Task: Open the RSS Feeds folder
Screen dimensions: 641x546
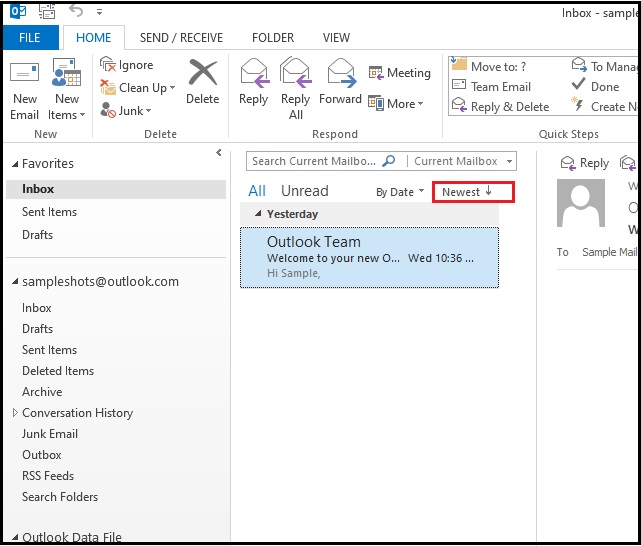Action: click(x=48, y=476)
